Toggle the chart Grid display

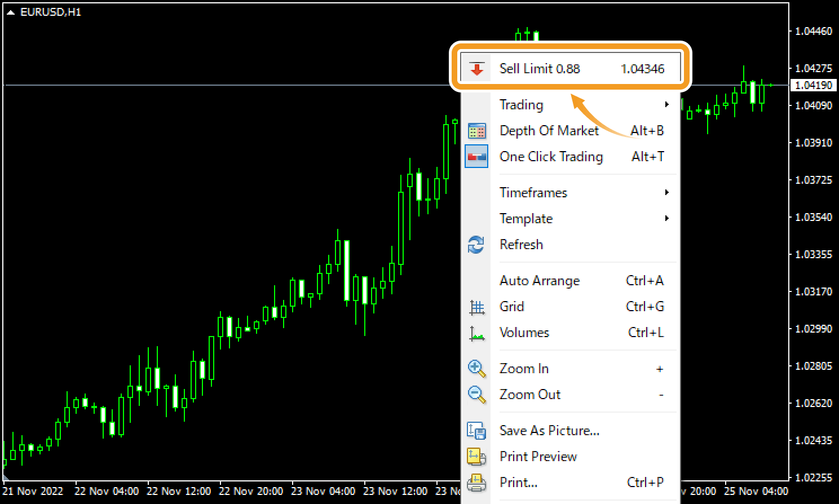[511, 306]
